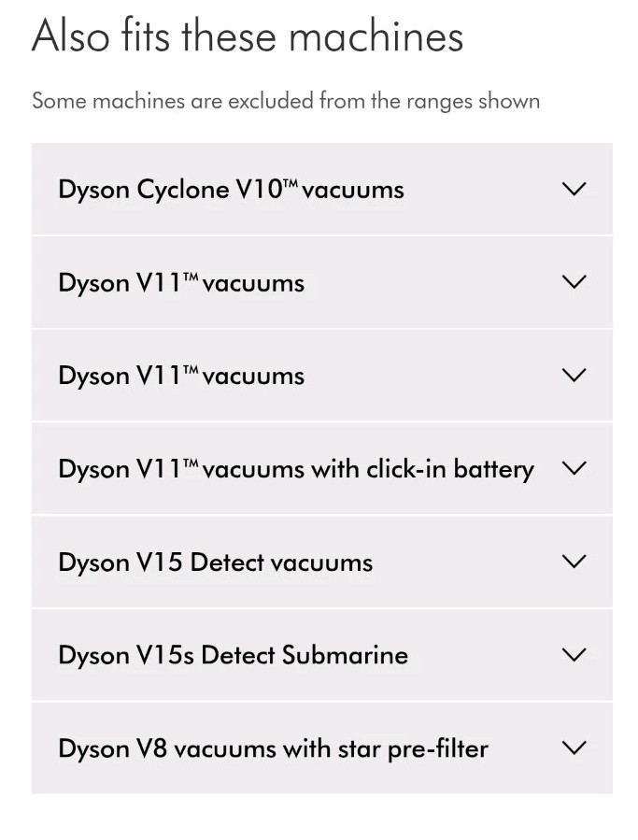Click chevron of V11 row just above click-in battery
This screenshot has height=840, width=638.
[x=574, y=376]
